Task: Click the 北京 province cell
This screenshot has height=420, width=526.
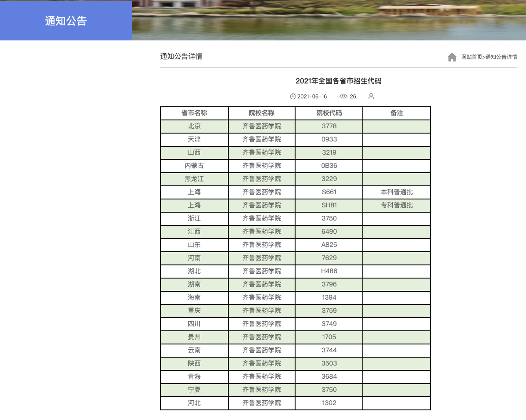Action: click(194, 126)
